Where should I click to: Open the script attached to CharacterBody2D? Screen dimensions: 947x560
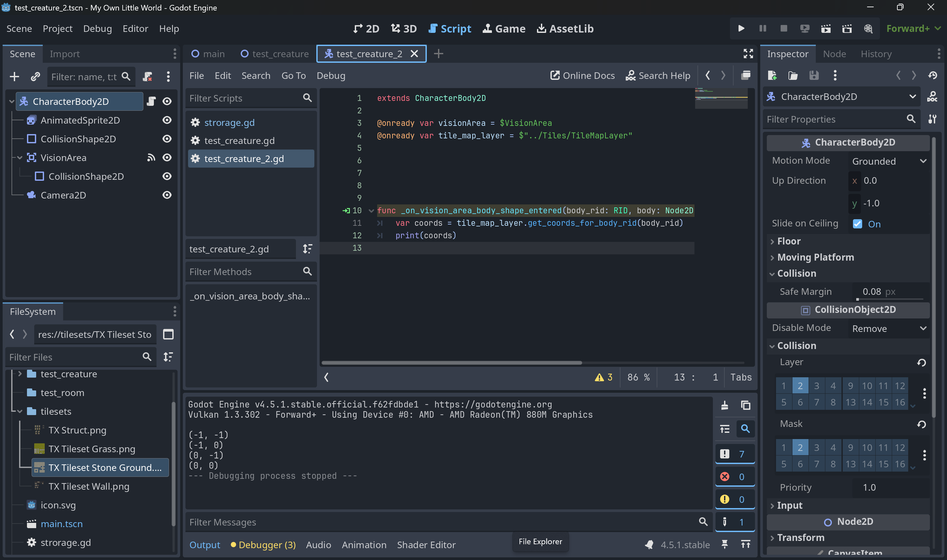point(151,101)
